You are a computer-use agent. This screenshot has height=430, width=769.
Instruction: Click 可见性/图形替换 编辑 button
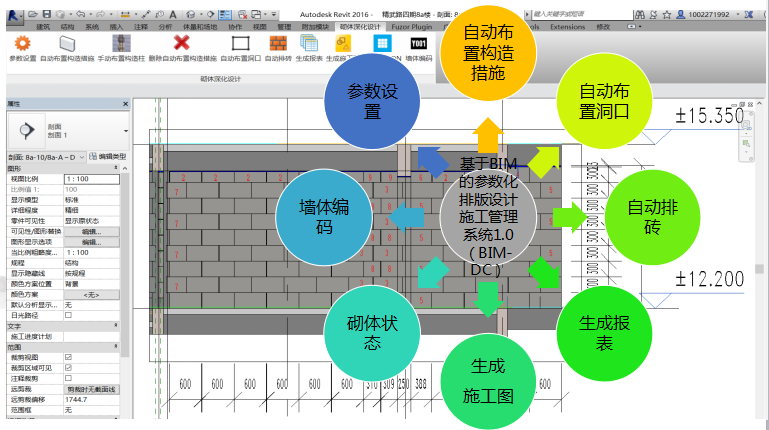click(x=92, y=231)
